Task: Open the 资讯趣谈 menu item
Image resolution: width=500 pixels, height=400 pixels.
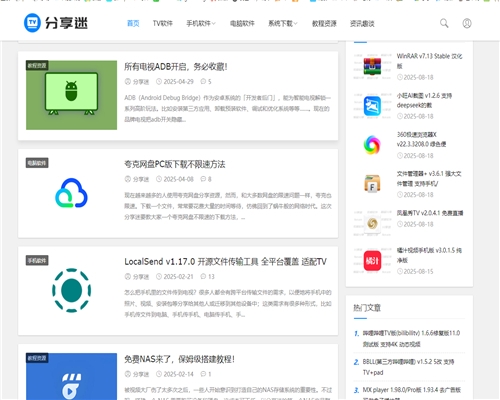Action: [x=362, y=23]
